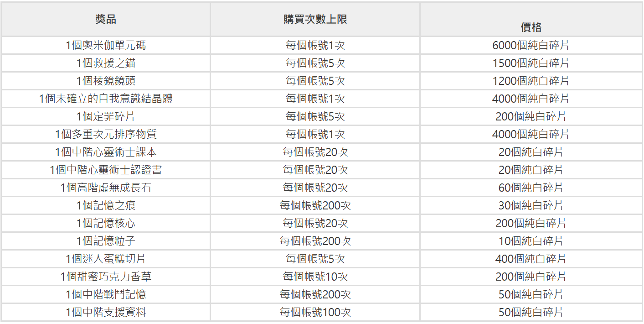Click the 價格 column header
The height and width of the screenshot is (324, 644).
click(531, 27)
